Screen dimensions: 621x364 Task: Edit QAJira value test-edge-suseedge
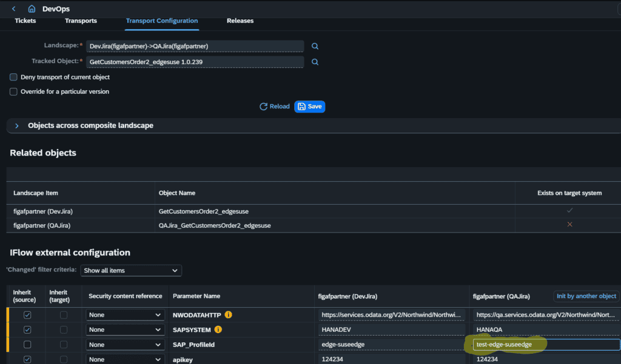click(546, 345)
